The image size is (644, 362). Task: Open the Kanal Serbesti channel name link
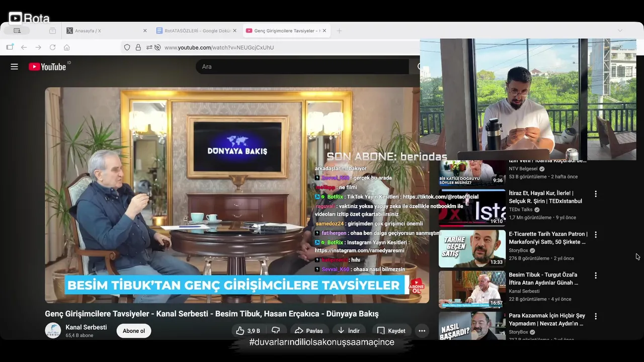tap(86, 327)
